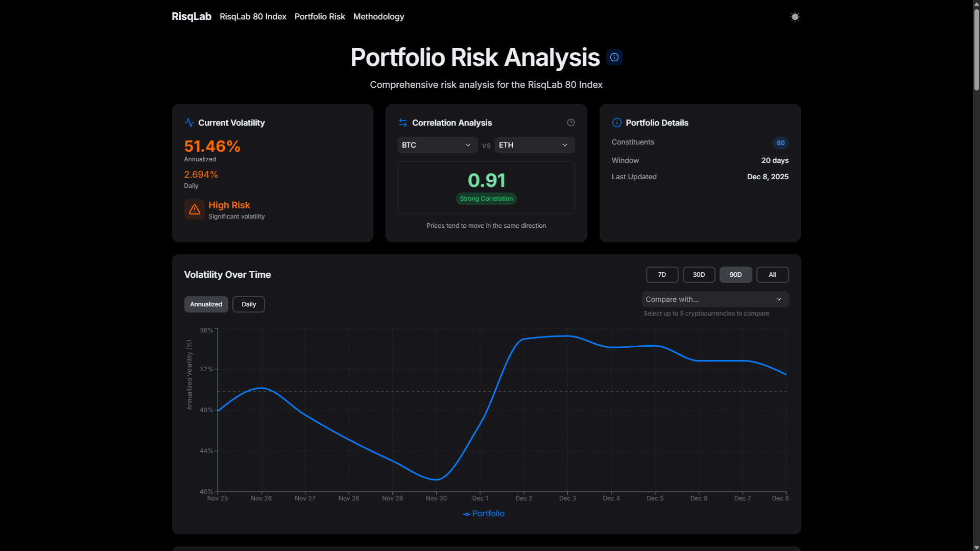Navigate to the Methodology page
This screenshot has height=551, width=980.
pos(378,16)
